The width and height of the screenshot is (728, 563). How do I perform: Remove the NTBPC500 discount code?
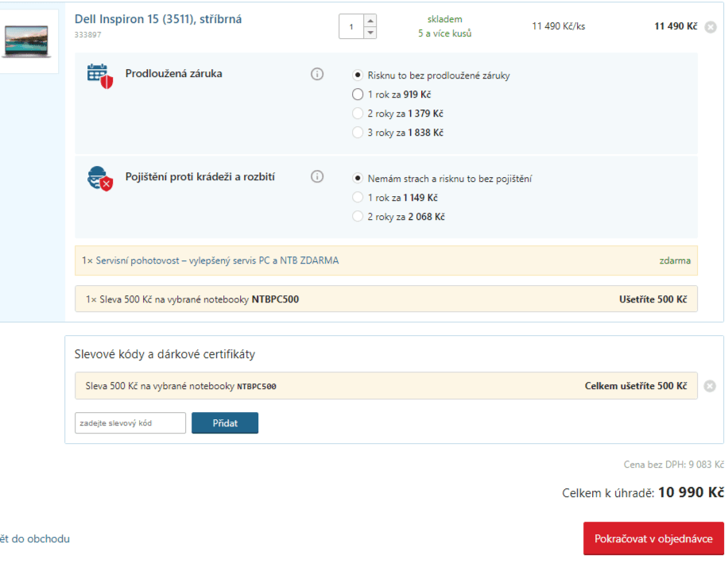[710, 386]
